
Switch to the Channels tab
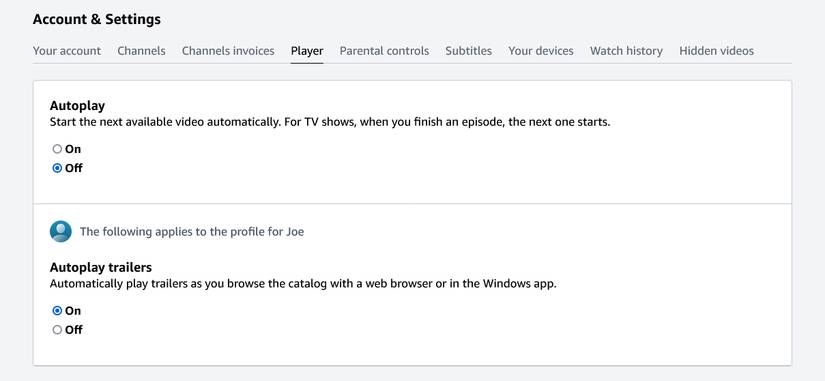tap(142, 51)
